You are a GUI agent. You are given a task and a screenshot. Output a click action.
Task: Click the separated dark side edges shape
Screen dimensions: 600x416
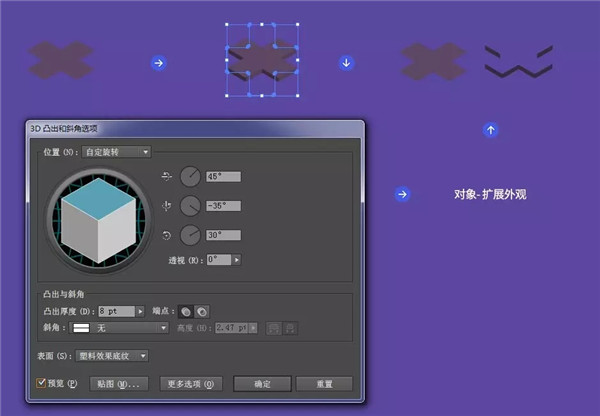[x=519, y=62]
